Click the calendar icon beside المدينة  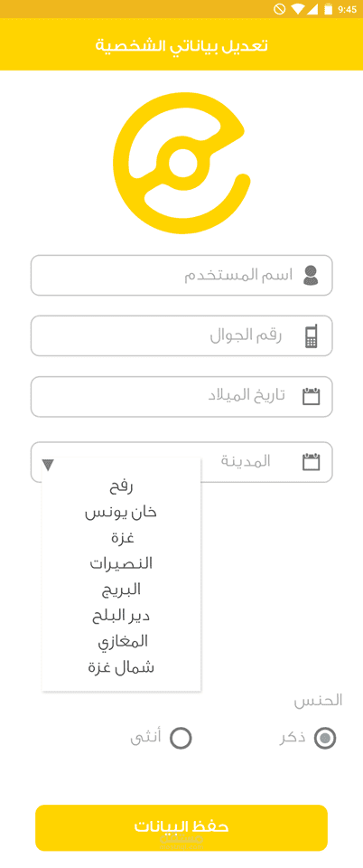311,462
